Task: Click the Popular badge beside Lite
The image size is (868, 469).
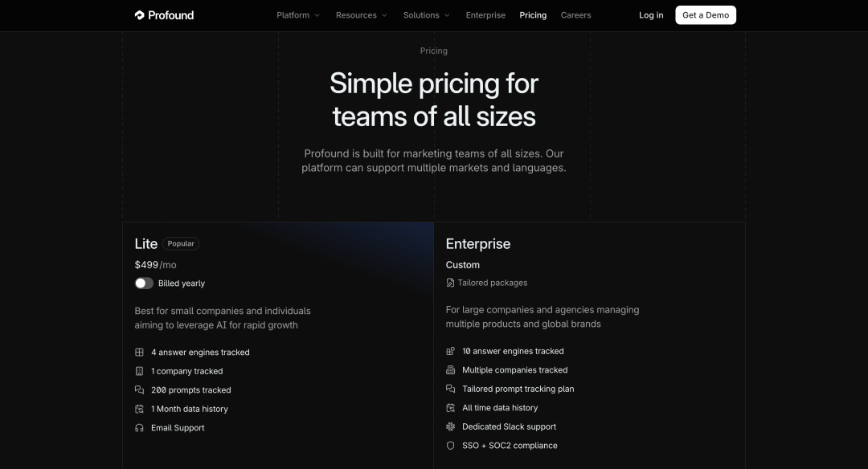Action: click(181, 243)
